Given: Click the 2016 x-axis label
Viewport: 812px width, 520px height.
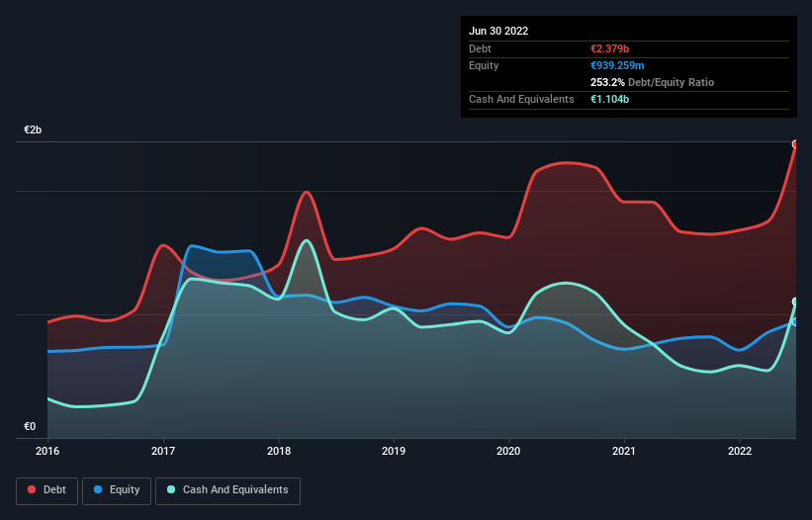Looking at the screenshot, I should (x=47, y=451).
